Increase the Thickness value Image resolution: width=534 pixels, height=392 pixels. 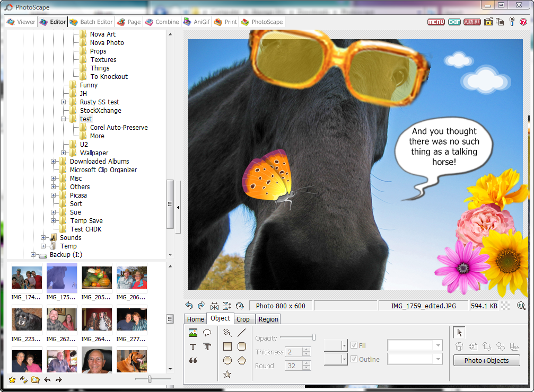click(307, 349)
